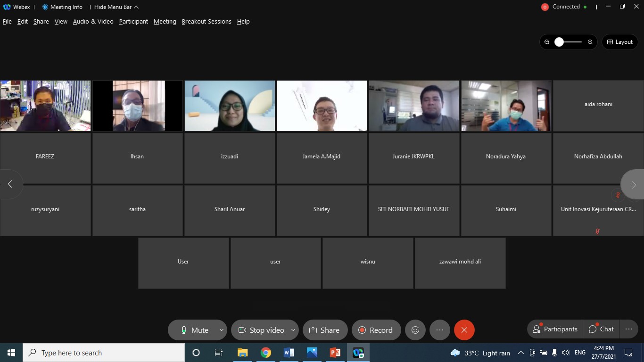
Task: Click ENG language indicator
Action: 580,353
